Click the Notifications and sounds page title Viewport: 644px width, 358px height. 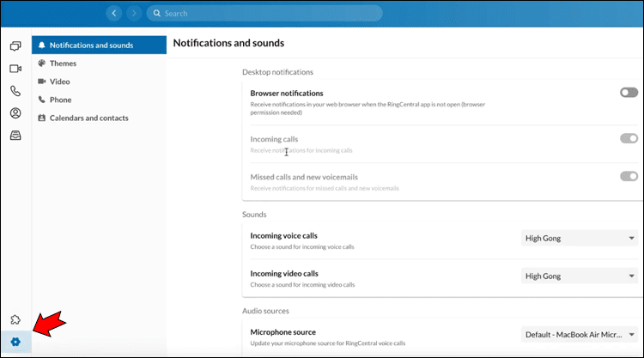click(x=228, y=43)
